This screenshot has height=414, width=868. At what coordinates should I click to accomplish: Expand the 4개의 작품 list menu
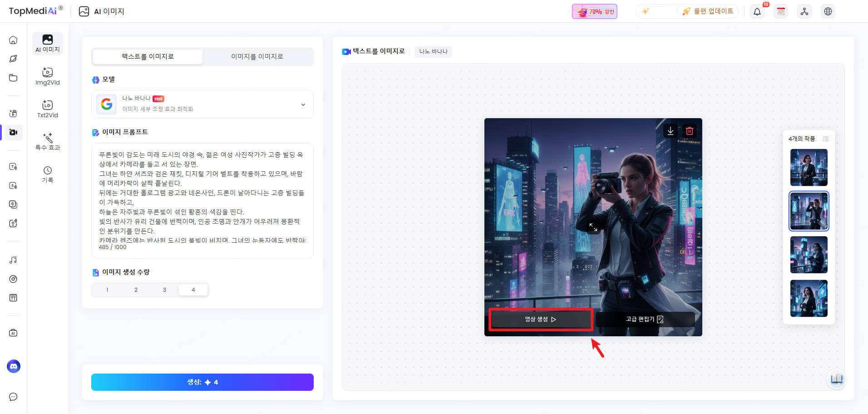click(825, 139)
